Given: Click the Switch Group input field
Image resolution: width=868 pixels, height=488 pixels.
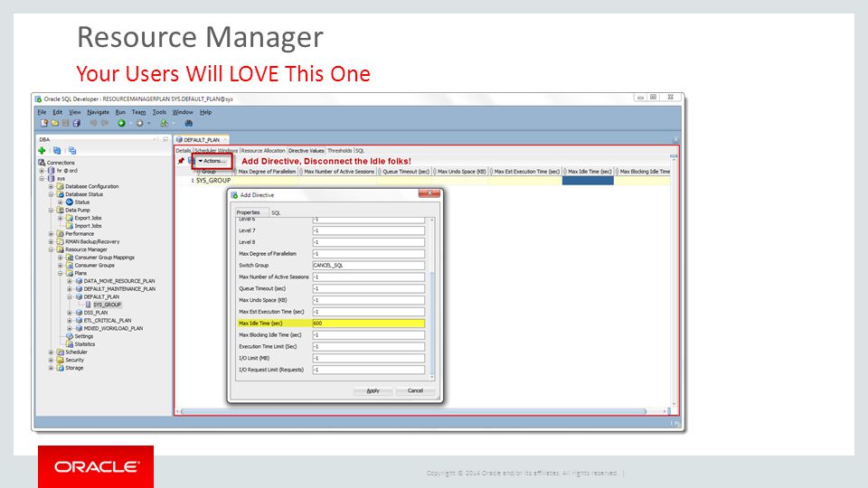Looking at the screenshot, I should click(369, 265).
